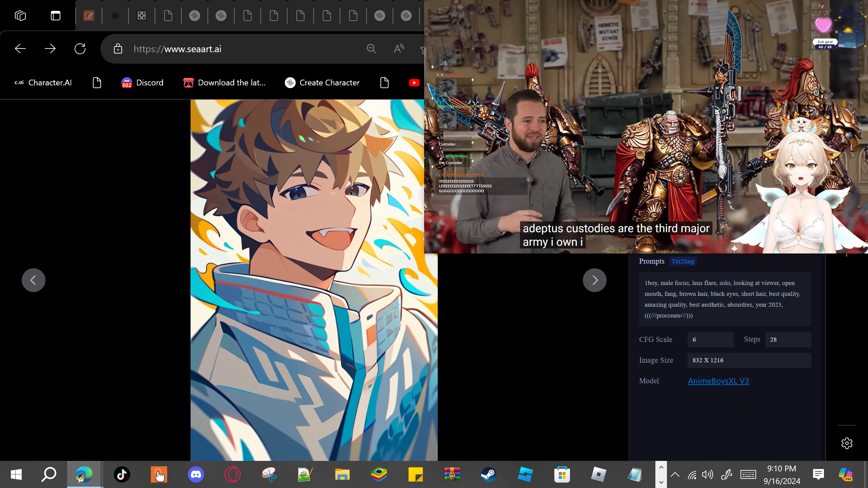Launch Copilot from the taskbar corner
The image size is (868, 488).
coord(846,474)
